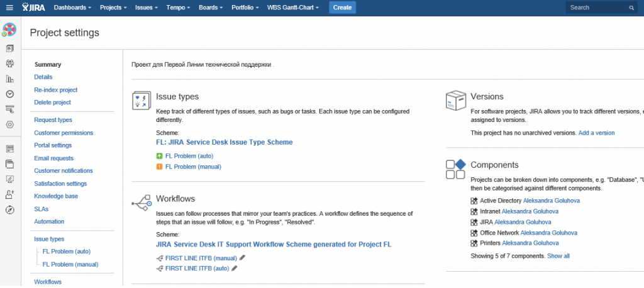This screenshot has width=644, height=288.
Task: Open Aleksandra Goluhova beside Office Network component
Action: point(548,233)
